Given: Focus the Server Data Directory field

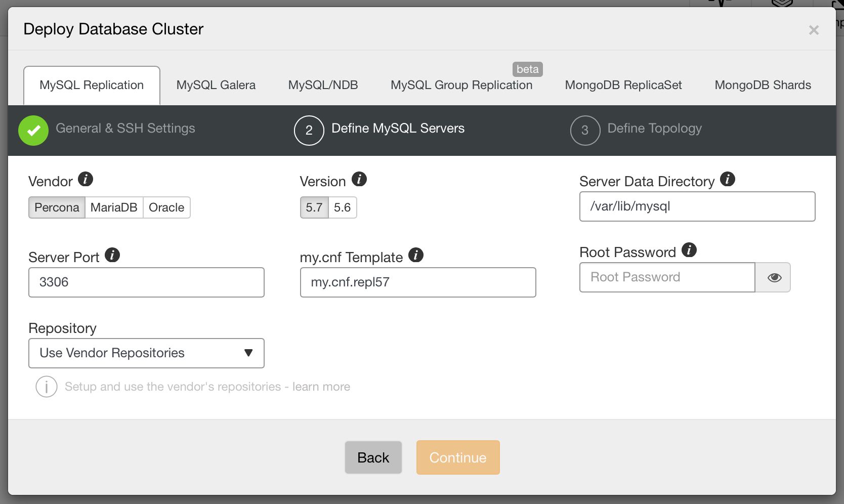Looking at the screenshot, I should tap(697, 206).
